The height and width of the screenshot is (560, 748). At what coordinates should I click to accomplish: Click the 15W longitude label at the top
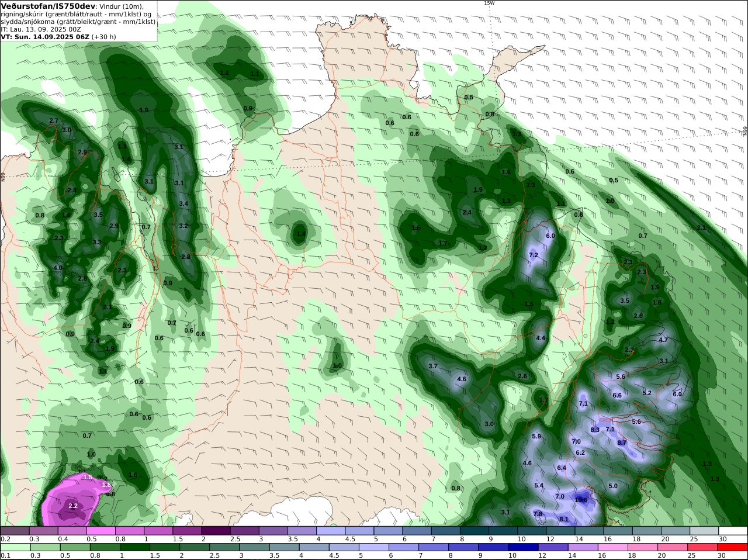[x=489, y=3]
